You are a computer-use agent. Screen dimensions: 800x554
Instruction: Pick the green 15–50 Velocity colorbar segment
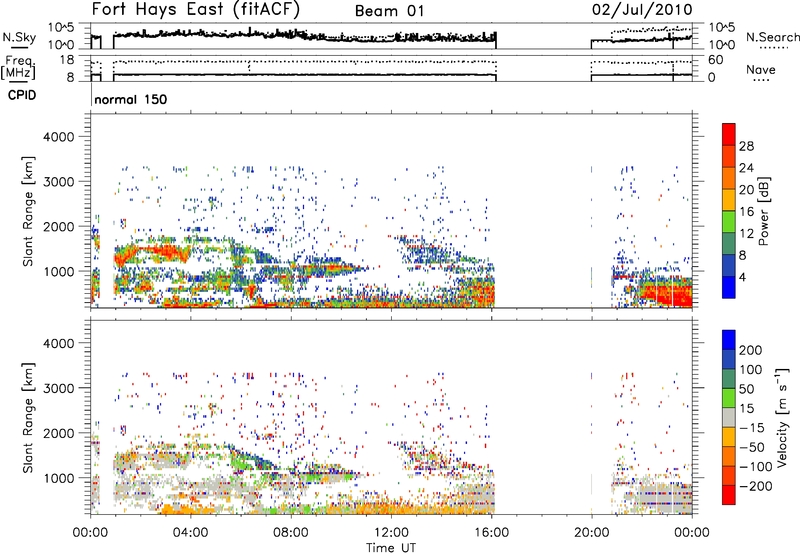pyautogui.click(x=729, y=398)
